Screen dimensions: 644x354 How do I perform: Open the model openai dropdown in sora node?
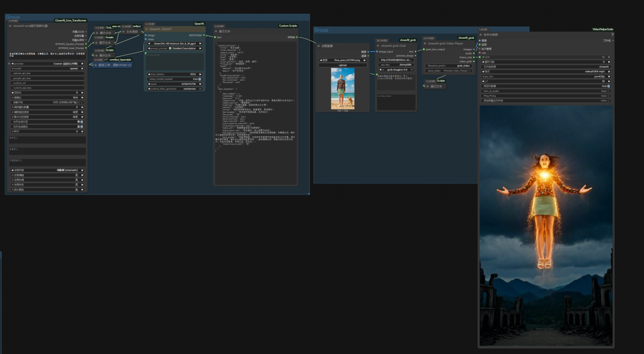coord(47,69)
